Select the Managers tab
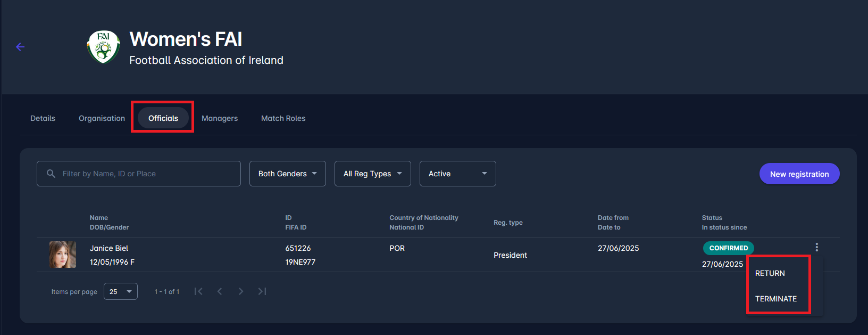This screenshot has width=868, height=335. coord(220,118)
